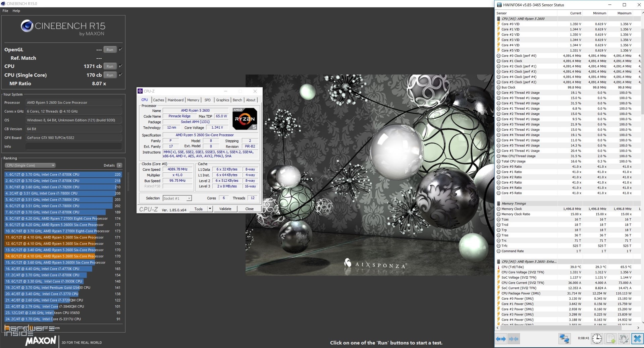This screenshot has width=644, height=348.
Task: Open the network remote-monitoring icon in HWiNFO
Action: (564, 339)
